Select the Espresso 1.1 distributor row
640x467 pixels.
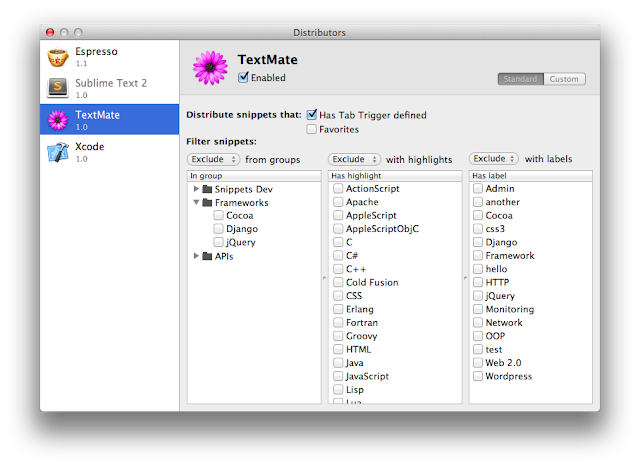tap(109, 56)
